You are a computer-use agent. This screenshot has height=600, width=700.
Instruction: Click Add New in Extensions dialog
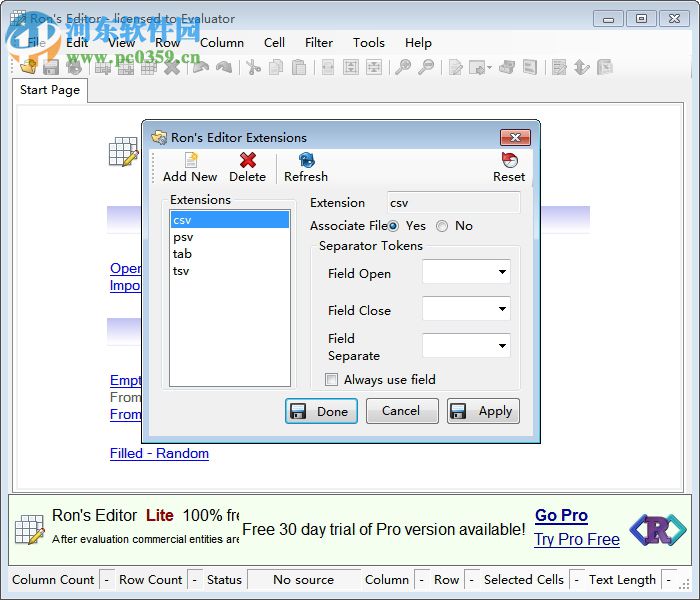tap(190, 167)
